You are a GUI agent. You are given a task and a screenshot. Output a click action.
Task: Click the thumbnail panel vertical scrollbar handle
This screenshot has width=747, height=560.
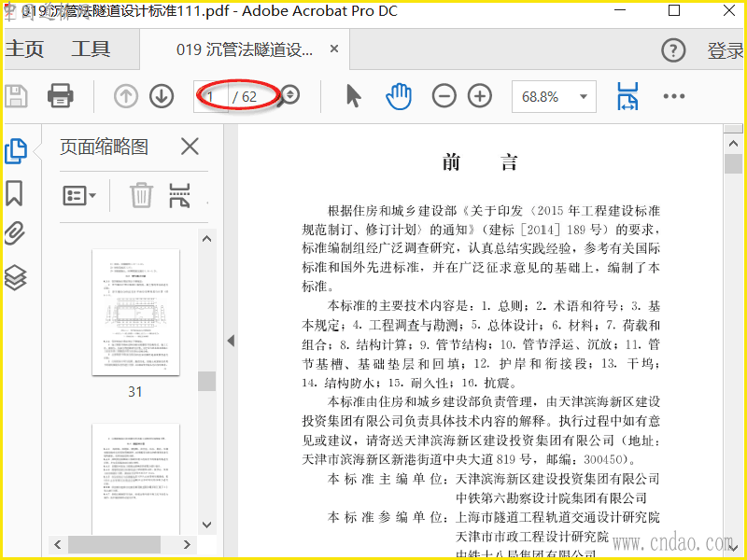tap(206, 381)
